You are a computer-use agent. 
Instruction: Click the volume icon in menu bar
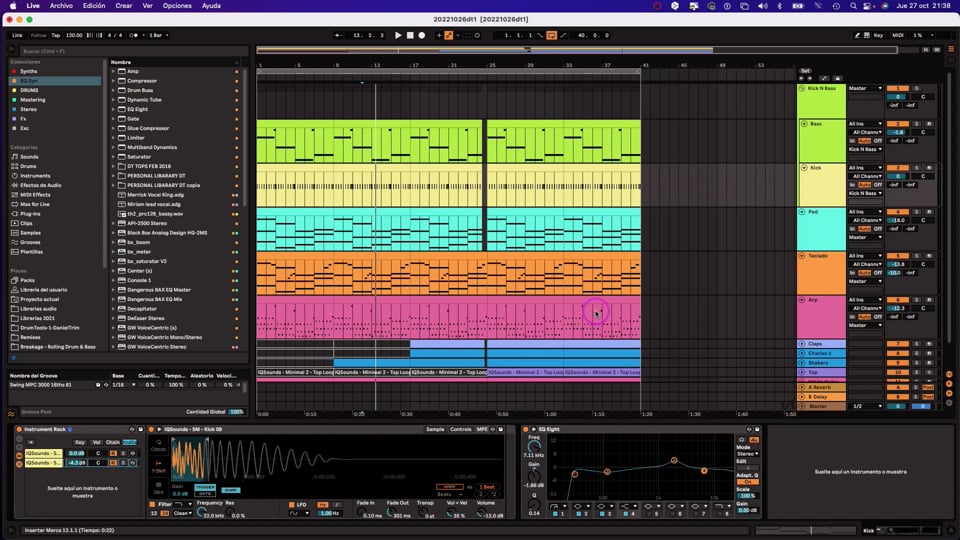click(762, 6)
